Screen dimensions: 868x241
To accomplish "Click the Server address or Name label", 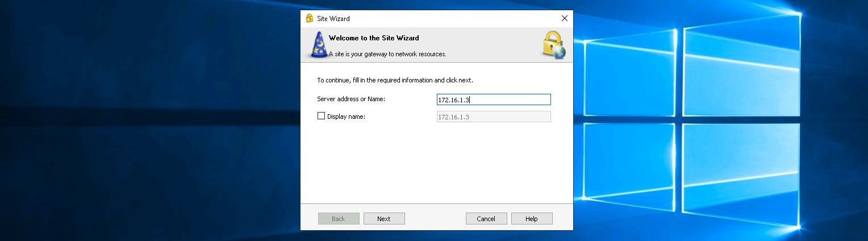I will point(351,99).
